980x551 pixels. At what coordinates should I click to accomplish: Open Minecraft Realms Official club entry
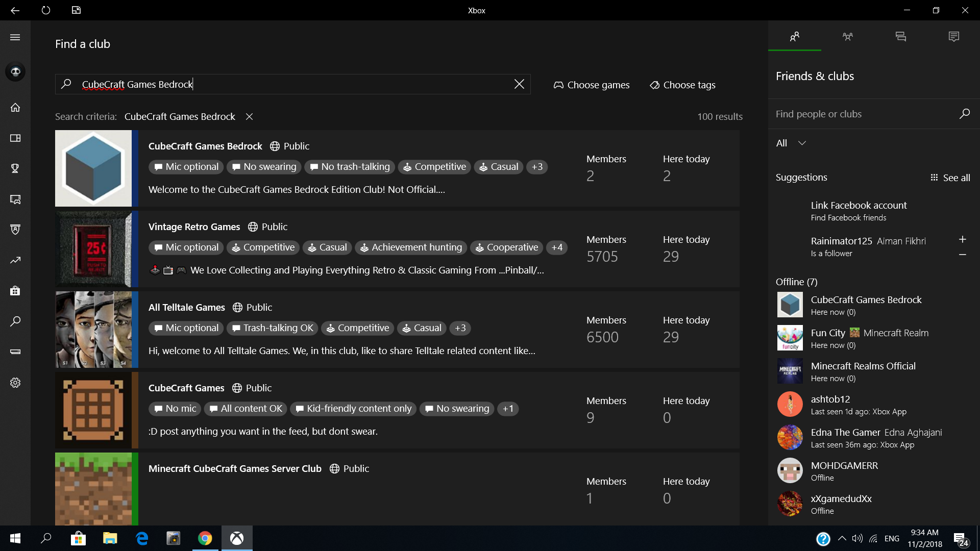pos(874,371)
